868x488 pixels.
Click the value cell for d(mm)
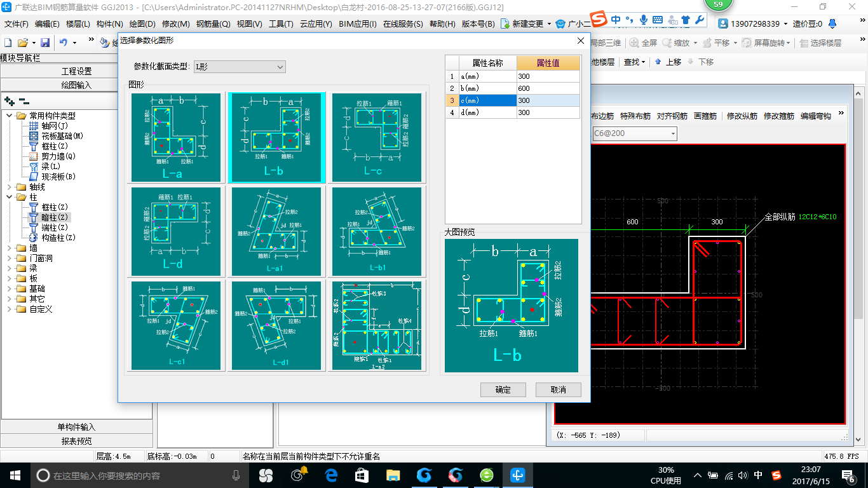coord(548,112)
